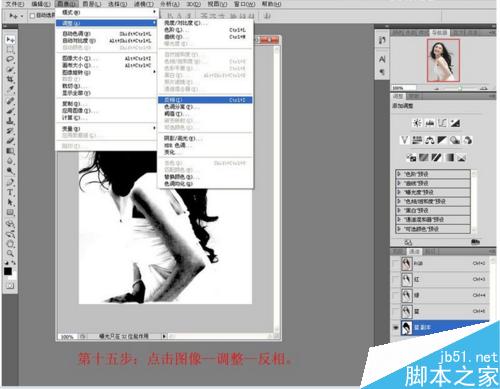Select the Horizontal Type tool

pos(10,192)
